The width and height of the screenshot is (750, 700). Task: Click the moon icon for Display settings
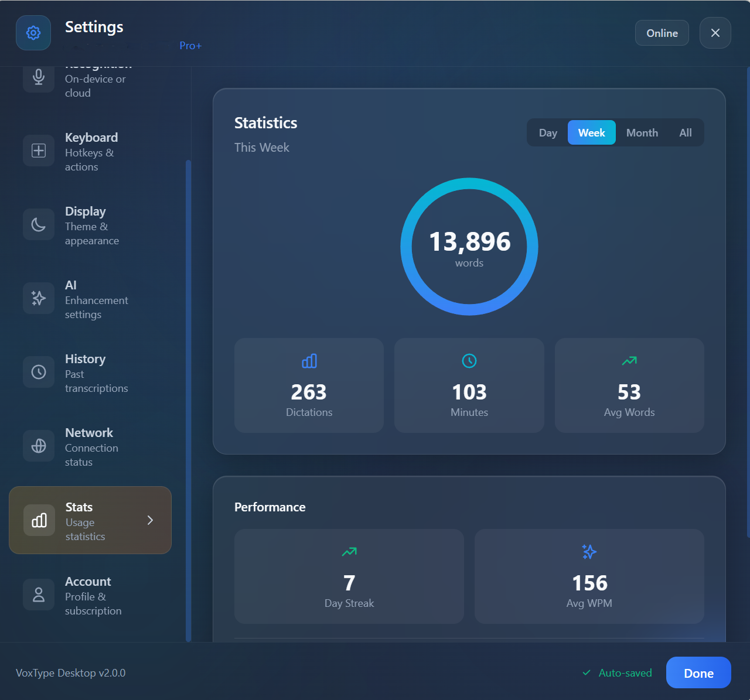pos(38,224)
